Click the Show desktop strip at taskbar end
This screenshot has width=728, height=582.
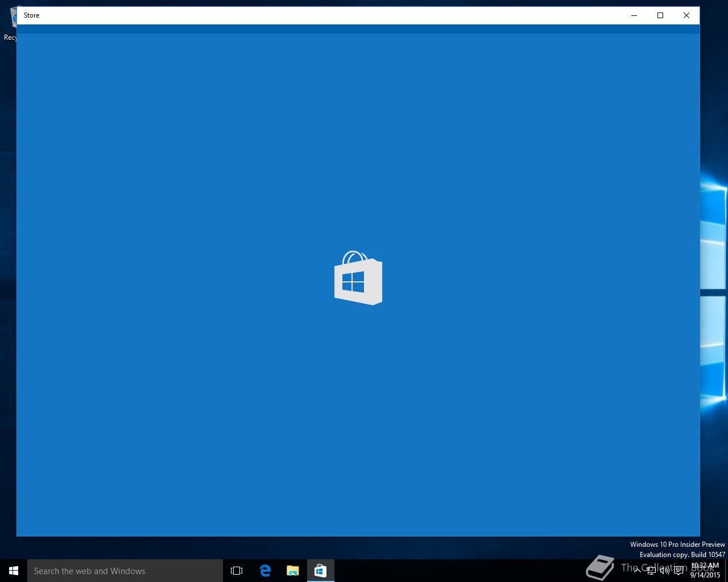click(726, 571)
